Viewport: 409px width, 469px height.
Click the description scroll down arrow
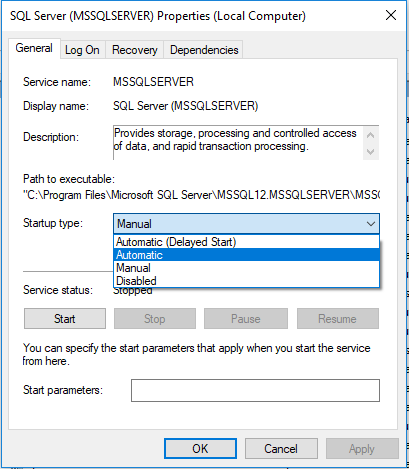pos(370,152)
